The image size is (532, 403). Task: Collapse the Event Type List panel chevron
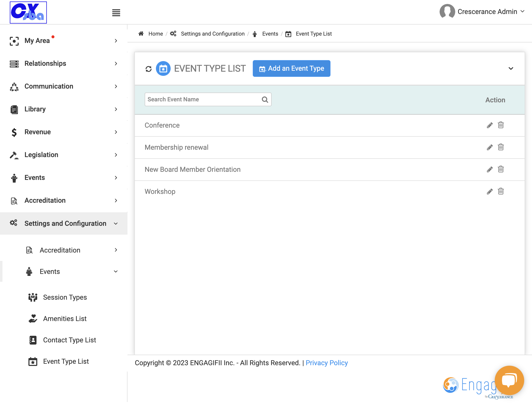[511, 68]
